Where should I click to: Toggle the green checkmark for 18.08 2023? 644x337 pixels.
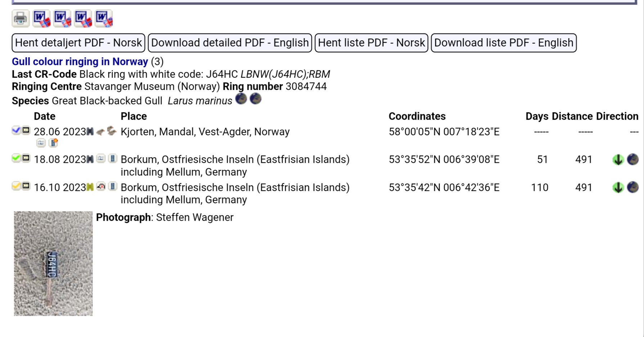click(16, 158)
